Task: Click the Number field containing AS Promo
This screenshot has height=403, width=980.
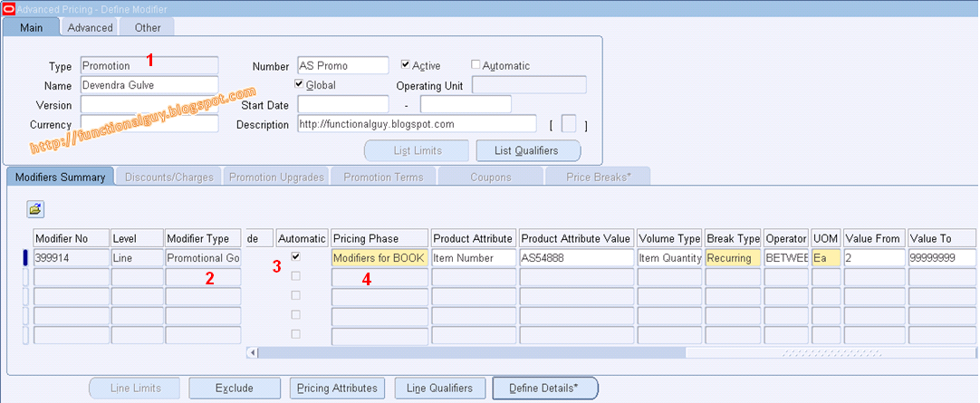Action: pos(343,65)
